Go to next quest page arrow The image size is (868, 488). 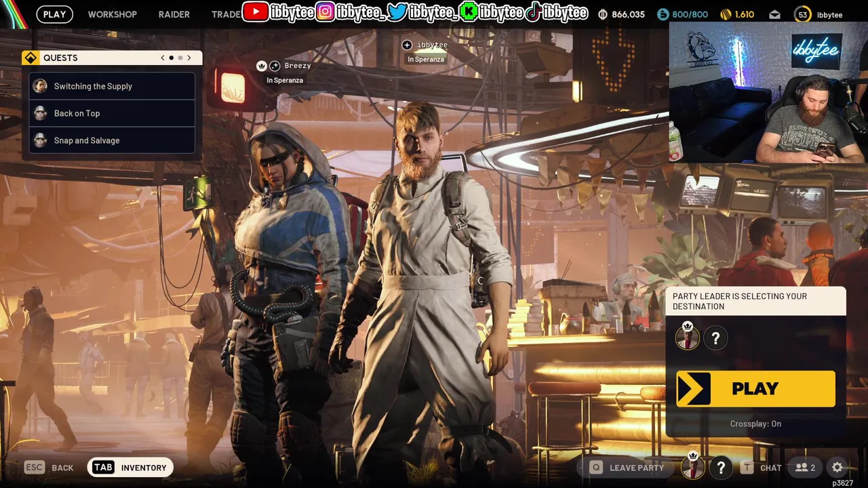point(189,58)
